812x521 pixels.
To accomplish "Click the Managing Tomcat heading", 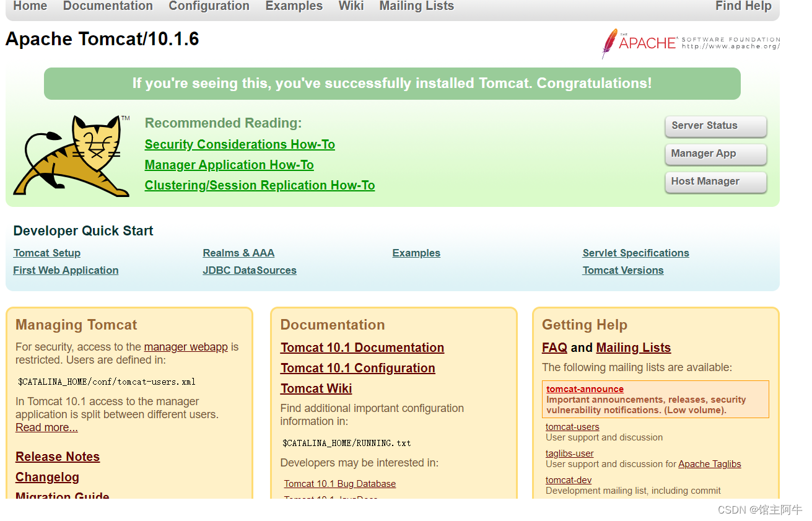I will (x=76, y=325).
